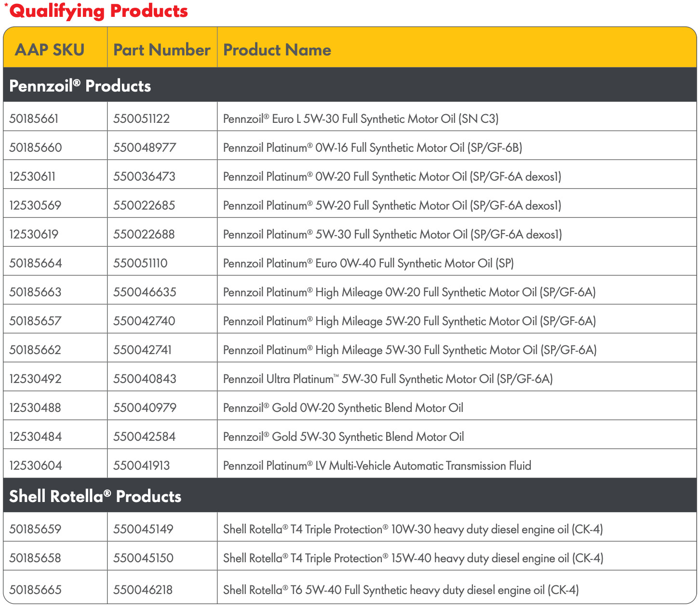Select SKU cell 12530569
This screenshot has height=608, width=700.
point(35,205)
